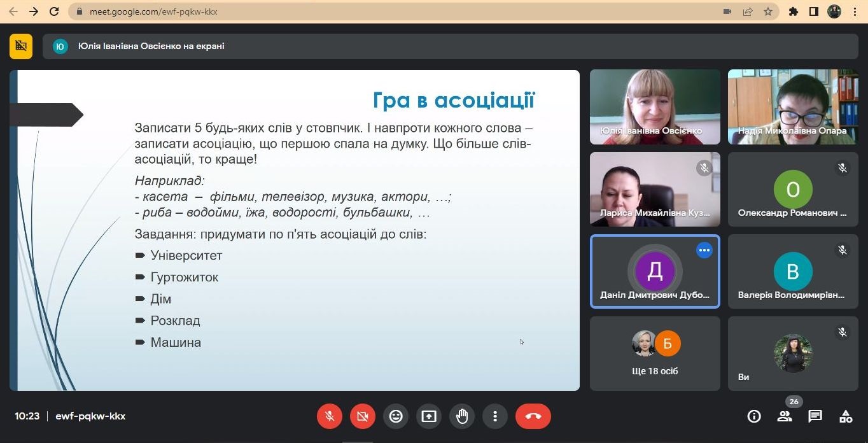The width and height of the screenshot is (868, 443).
Task: Click the site lock icon
Action: tap(80, 11)
